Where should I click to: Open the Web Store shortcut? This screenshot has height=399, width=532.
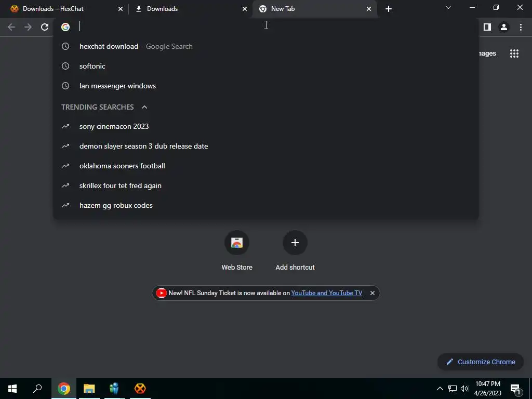237,251
